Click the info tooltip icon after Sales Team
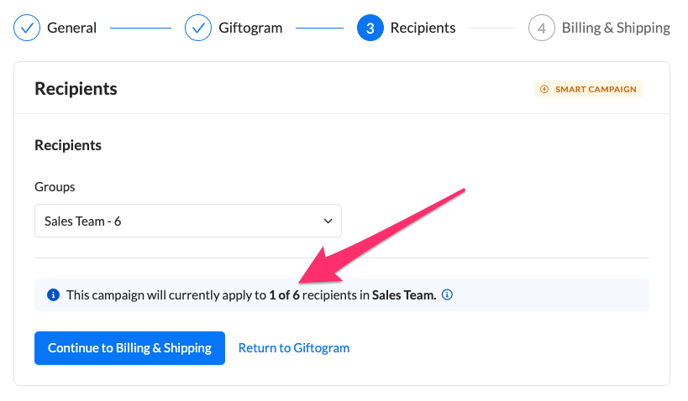The height and width of the screenshot is (401, 688). point(447,295)
